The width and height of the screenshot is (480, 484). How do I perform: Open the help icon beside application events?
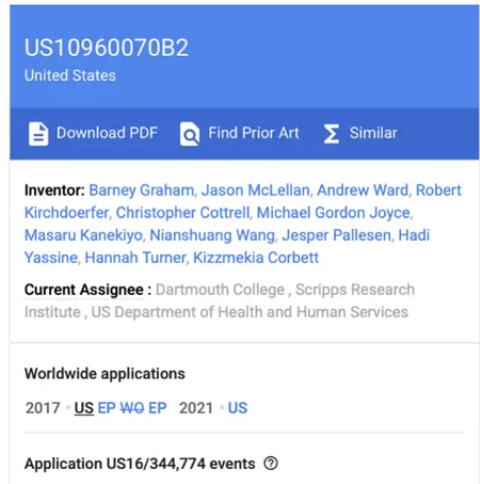tap(271, 463)
